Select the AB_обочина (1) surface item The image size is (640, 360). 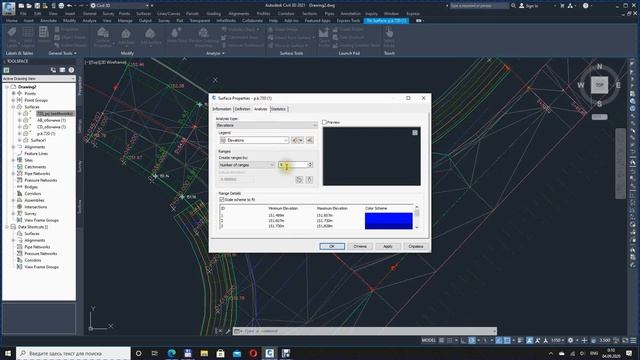click(x=51, y=120)
